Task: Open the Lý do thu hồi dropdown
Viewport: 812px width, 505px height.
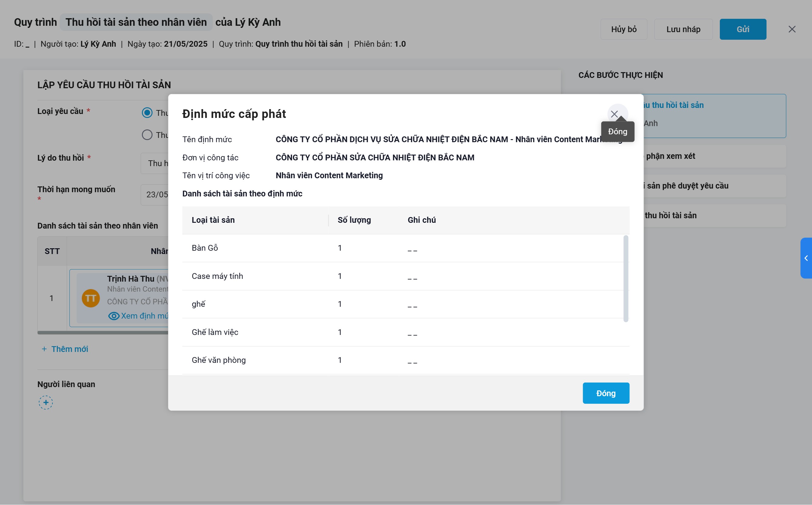Action: tap(154, 163)
